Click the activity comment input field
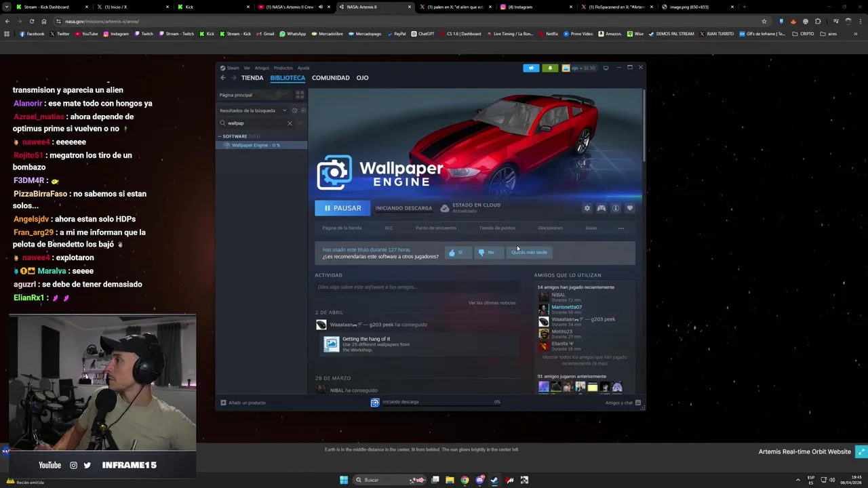Screen dimensions: 868x488 (x=417, y=287)
